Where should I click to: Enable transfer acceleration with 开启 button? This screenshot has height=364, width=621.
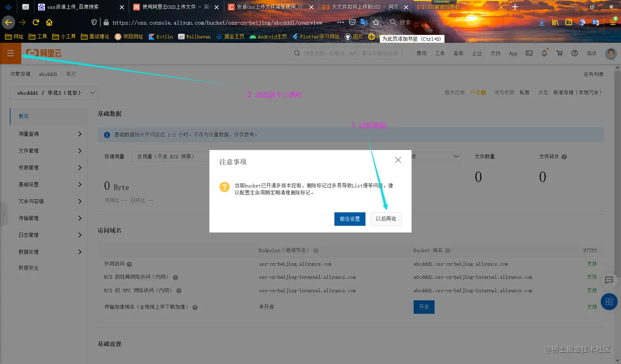coord(423,307)
